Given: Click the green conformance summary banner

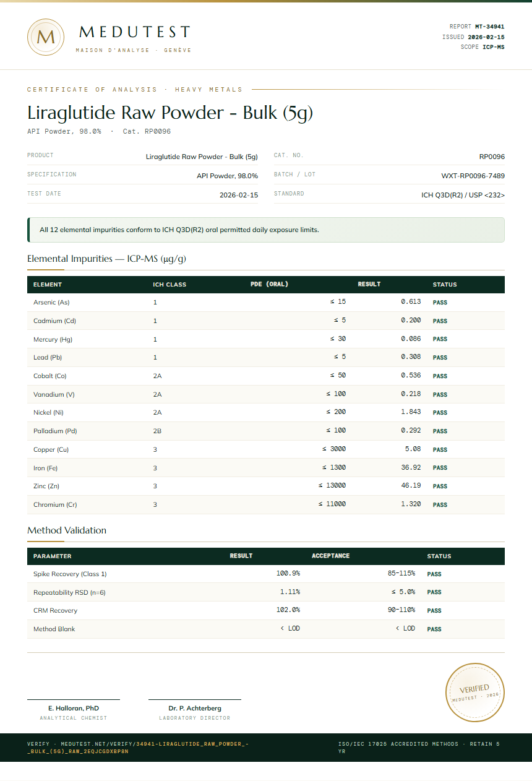Looking at the screenshot, I should pyautogui.click(x=266, y=230).
